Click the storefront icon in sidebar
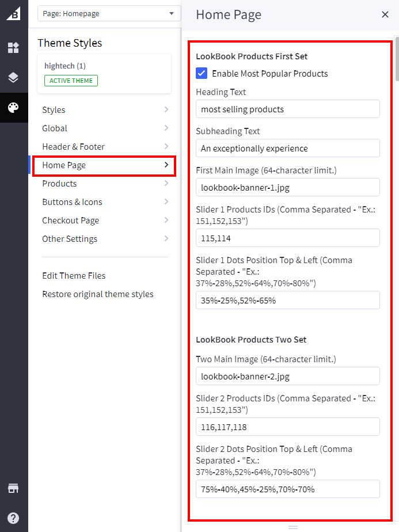The width and height of the screenshot is (399, 532). [x=13, y=488]
